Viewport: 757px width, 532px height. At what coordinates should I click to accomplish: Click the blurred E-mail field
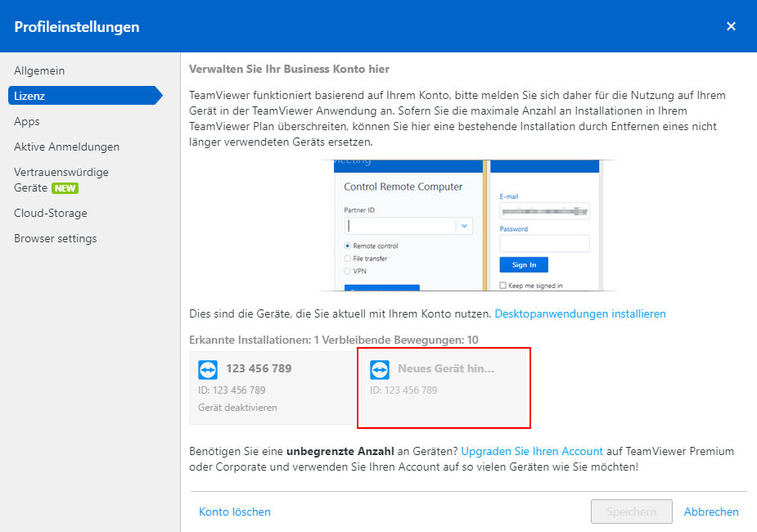pyautogui.click(x=544, y=211)
